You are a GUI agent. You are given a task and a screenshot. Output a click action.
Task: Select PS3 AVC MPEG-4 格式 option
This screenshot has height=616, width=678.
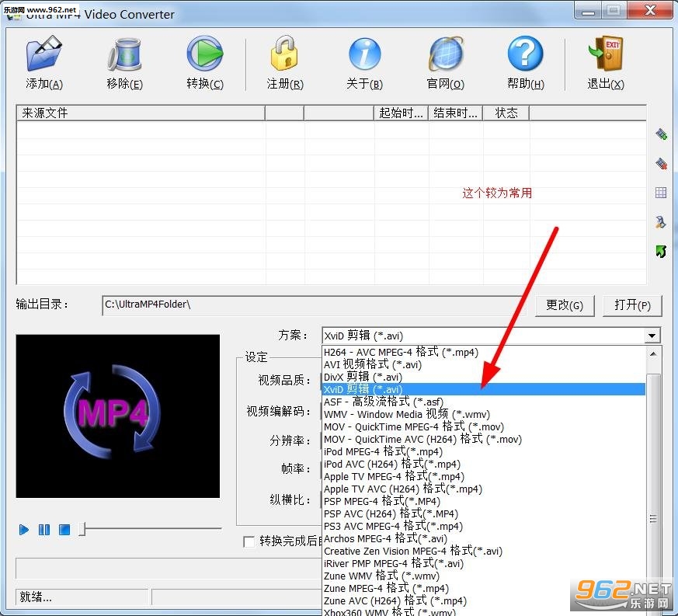pos(483,527)
